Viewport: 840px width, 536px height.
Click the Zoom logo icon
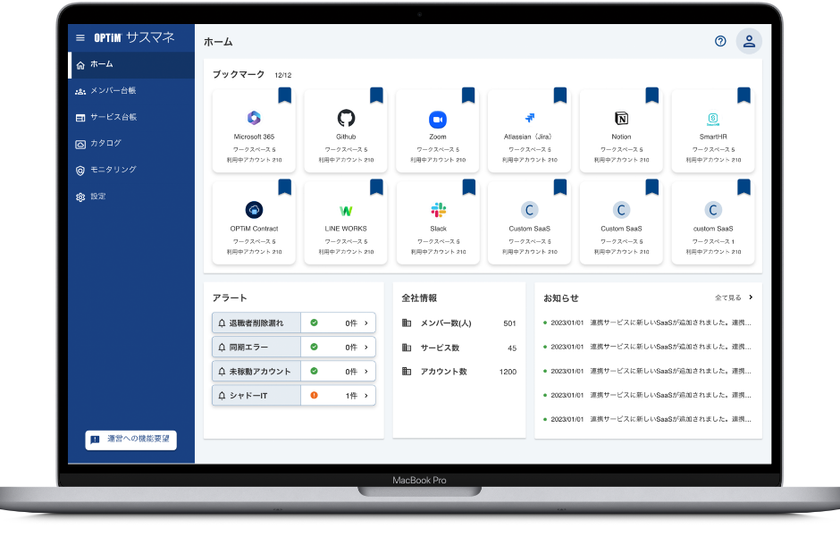point(438,119)
